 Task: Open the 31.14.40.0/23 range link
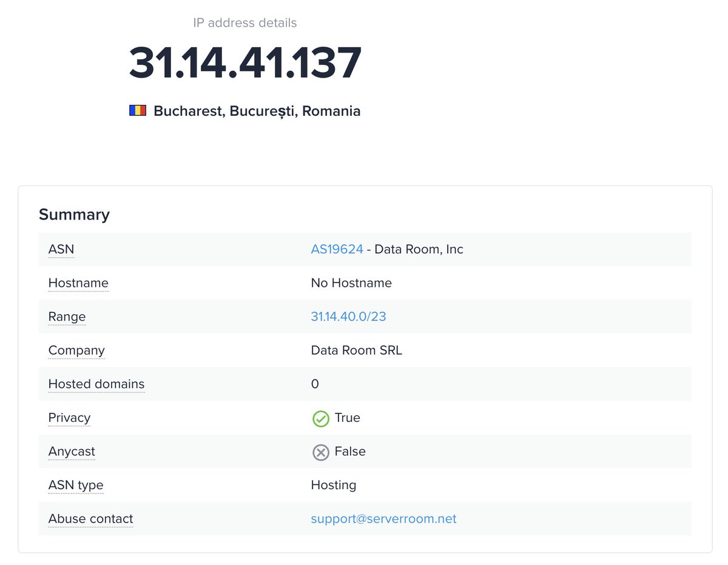pos(348,316)
